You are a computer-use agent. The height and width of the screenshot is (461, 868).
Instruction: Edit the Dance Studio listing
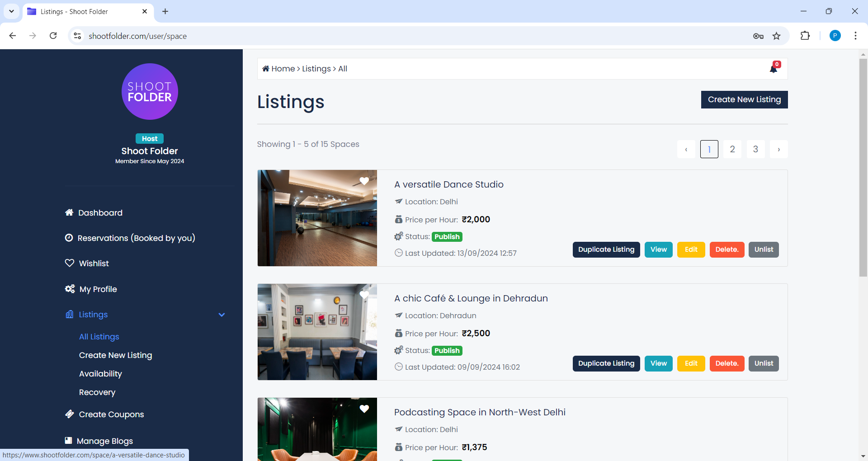[691, 249]
